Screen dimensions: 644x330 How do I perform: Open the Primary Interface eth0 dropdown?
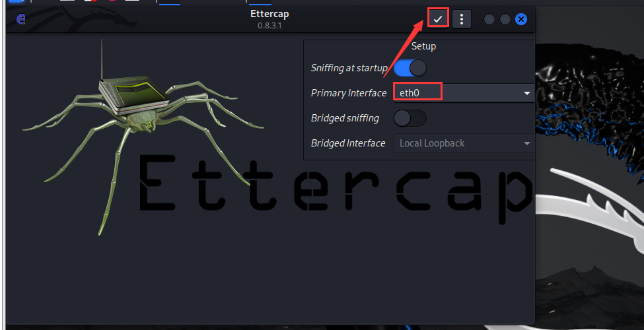point(464,93)
